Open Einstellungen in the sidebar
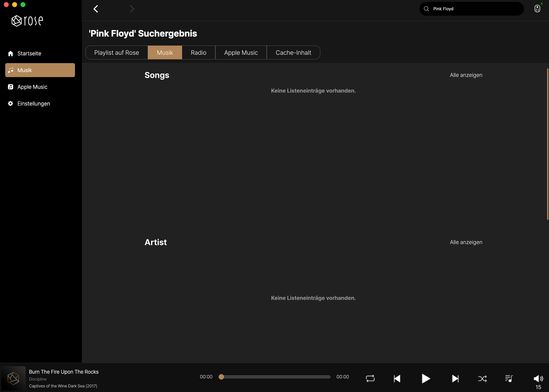Screen dimensions: 549x392 40,104
